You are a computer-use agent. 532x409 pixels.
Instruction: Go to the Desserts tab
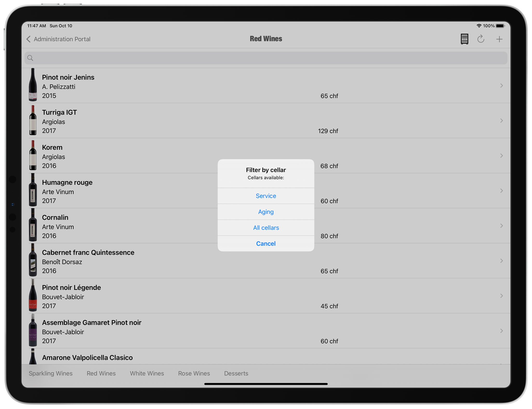point(236,373)
